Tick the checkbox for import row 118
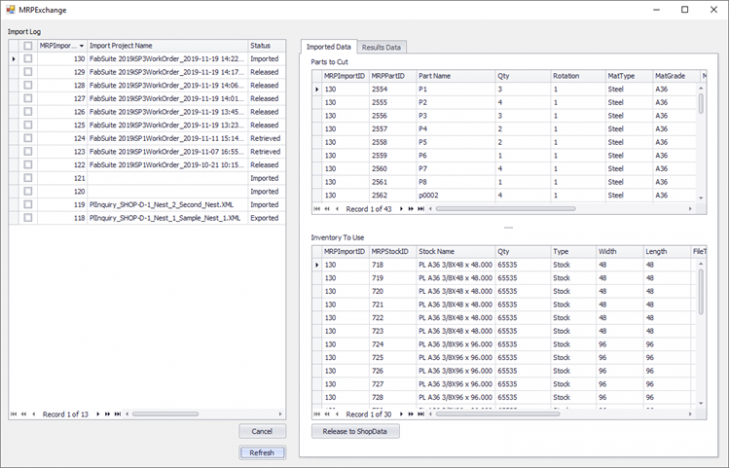 point(28,217)
